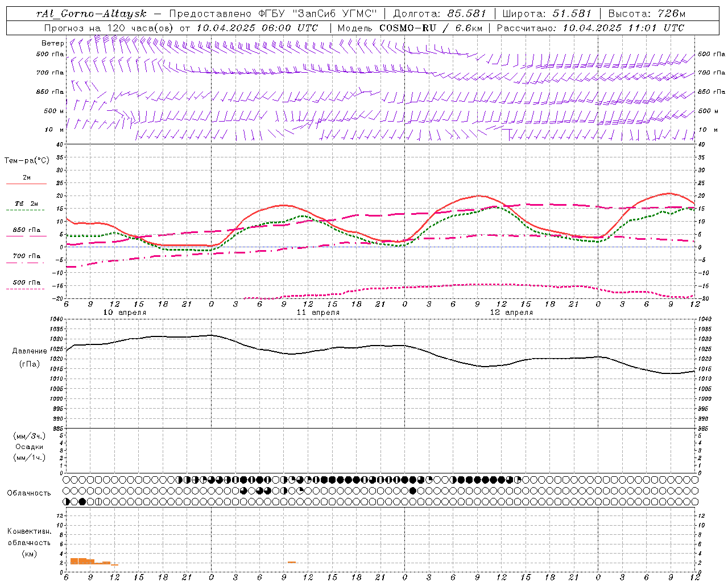Select the 'Широта: 51.581' header text

pos(547,13)
